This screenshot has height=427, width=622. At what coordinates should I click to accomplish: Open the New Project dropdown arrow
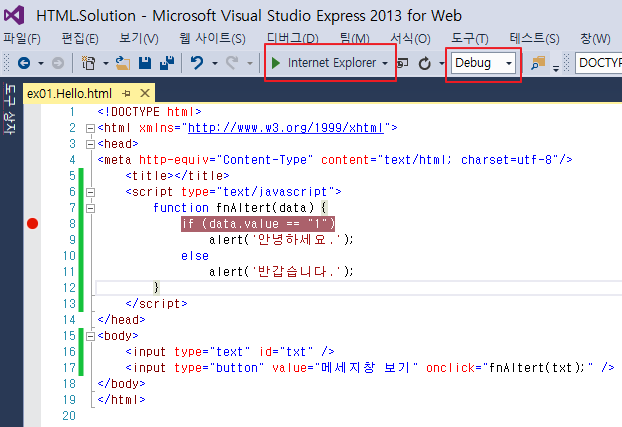(x=106, y=63)
